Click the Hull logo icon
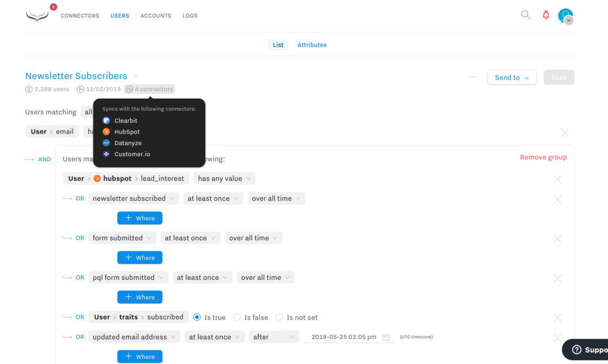Viewport: 608px width, 364px height. pos(37,16)
